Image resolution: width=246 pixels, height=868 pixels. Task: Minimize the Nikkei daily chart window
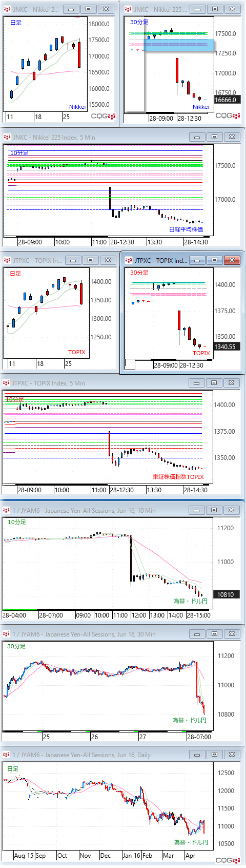pos(71,9)
